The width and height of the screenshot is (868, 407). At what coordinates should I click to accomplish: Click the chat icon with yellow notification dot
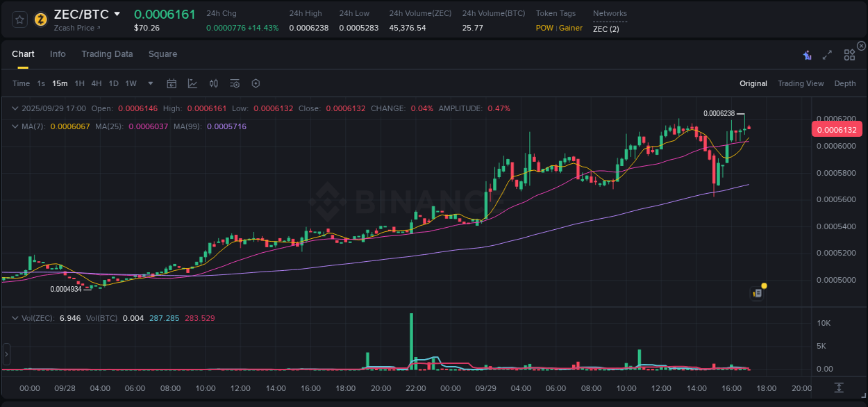[x=758, y=292]
